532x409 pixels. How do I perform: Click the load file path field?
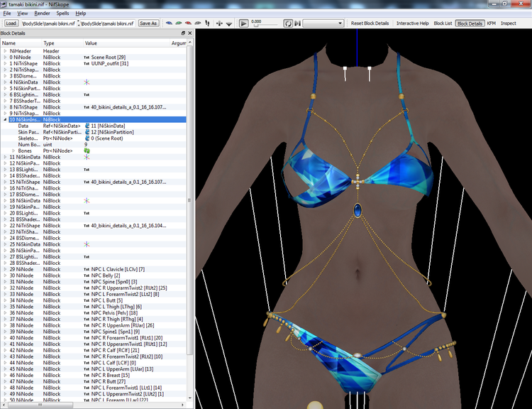48,23
